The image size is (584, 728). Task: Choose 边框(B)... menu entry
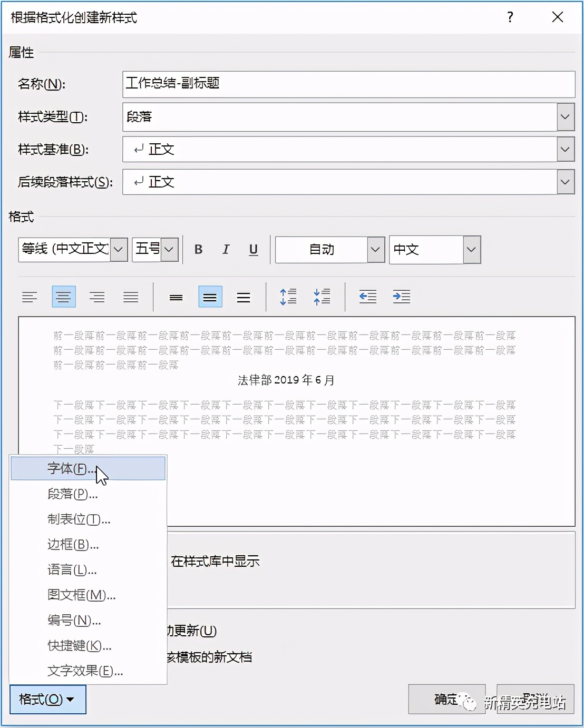[x=88, y=545]
